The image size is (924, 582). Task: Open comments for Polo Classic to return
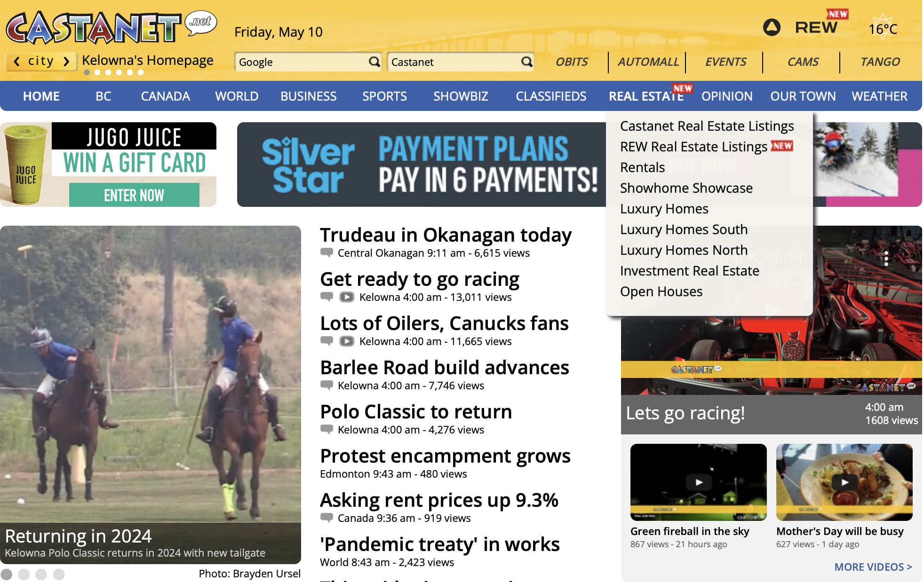tap(327, 429)
